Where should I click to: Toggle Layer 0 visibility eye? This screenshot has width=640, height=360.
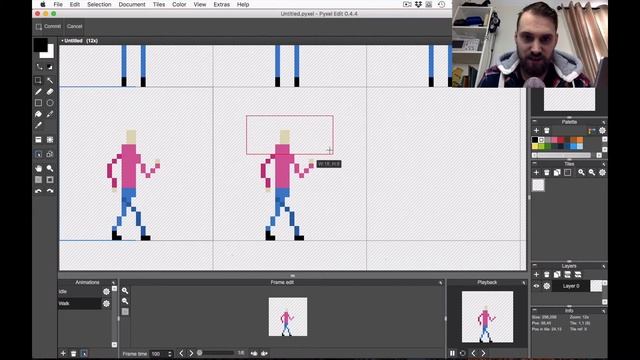[x=536, y=286]
